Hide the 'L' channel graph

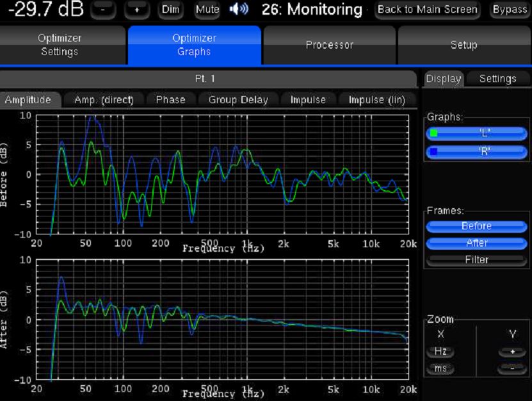click(x=476, y=133)
